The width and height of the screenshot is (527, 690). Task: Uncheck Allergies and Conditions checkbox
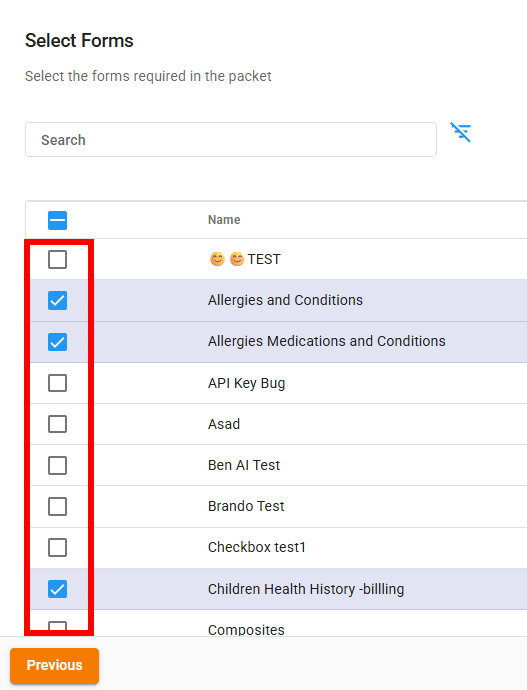58,301
